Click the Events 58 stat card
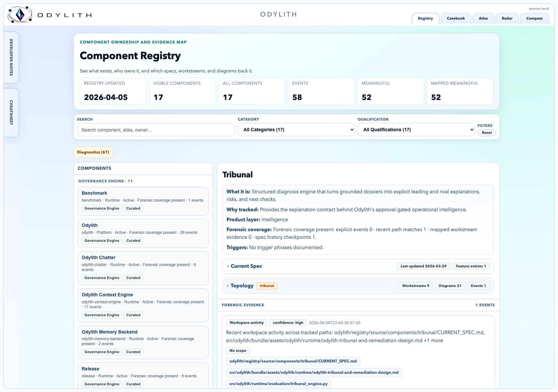The height and width of the screenshot is (392, 558). click(x=321, y=91)
